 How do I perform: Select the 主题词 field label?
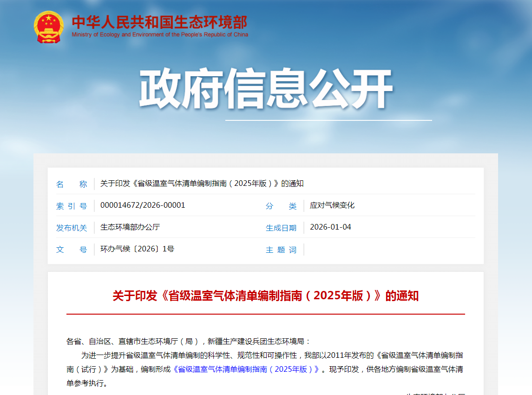click(281, 250)
